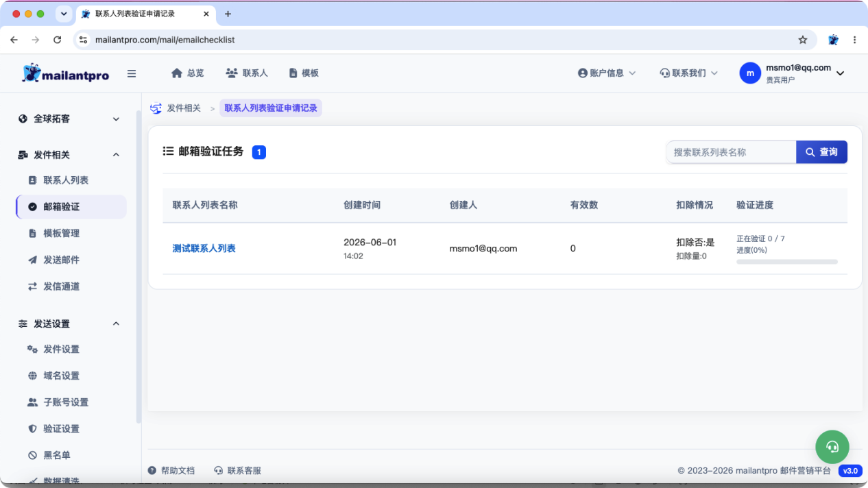The height and width of the screenshot is (488, 868).
Task: Click the address bar URL
Action: (x=165, y=40)
